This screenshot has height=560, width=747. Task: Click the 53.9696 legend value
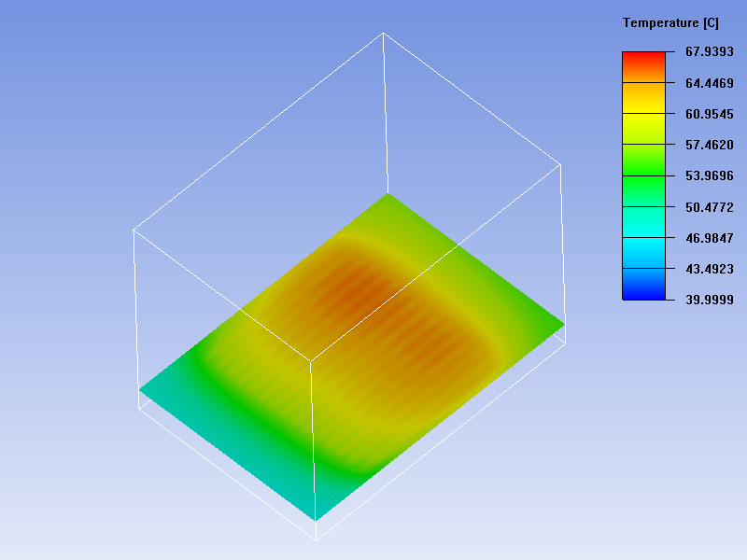[710, 175]
